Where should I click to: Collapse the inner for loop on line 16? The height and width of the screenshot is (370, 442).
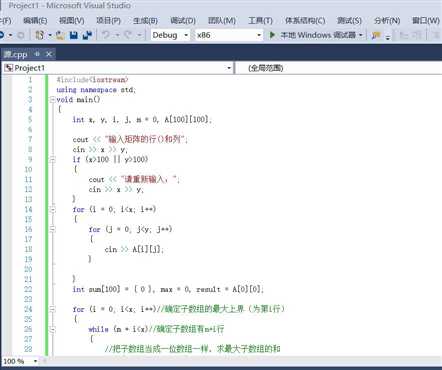coord(52,229)
